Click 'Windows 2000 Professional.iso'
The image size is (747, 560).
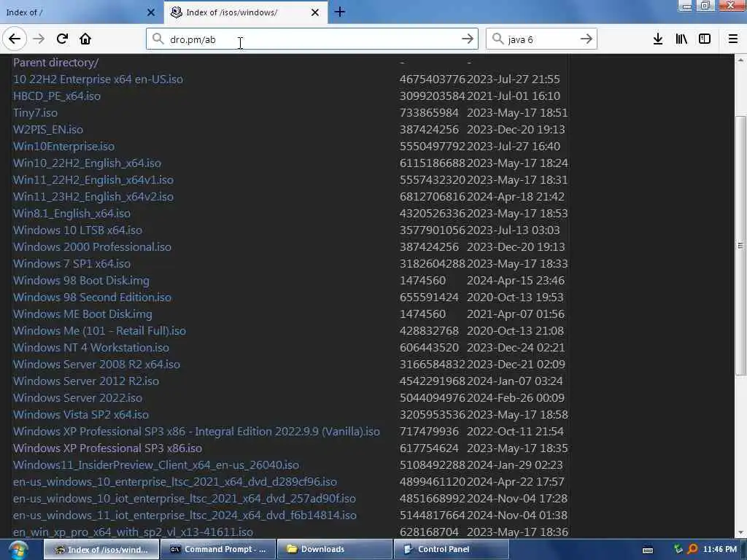click(x=92, y=246)
